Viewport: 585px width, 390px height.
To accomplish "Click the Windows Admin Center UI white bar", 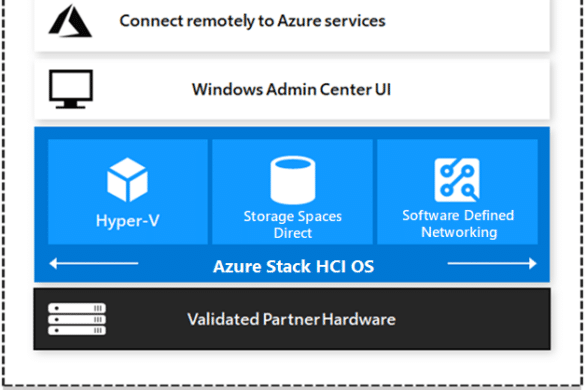I will click(292, 90).
